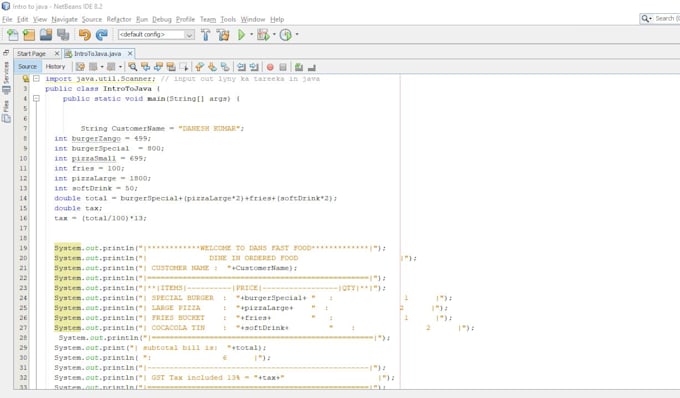Click the Open Project toolbar icon
The width and height of the screenshot is (680, 398).
pos(46,35)
